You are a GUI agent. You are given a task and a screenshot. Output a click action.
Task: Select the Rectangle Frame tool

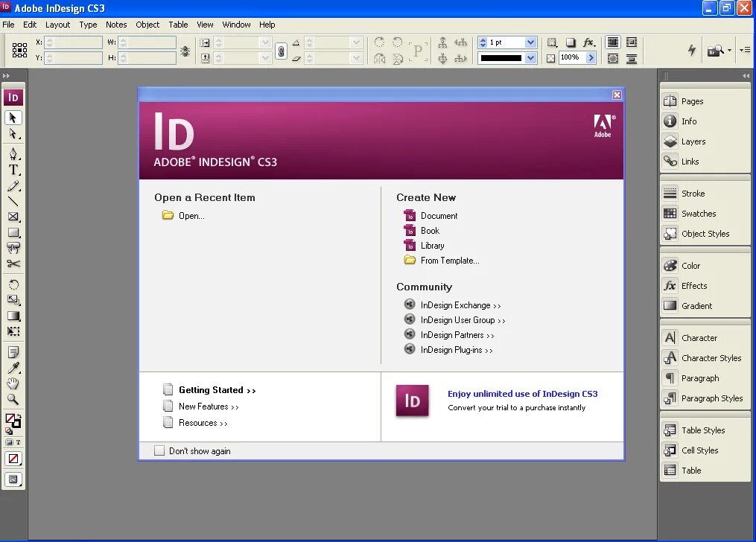pos(13,217)
